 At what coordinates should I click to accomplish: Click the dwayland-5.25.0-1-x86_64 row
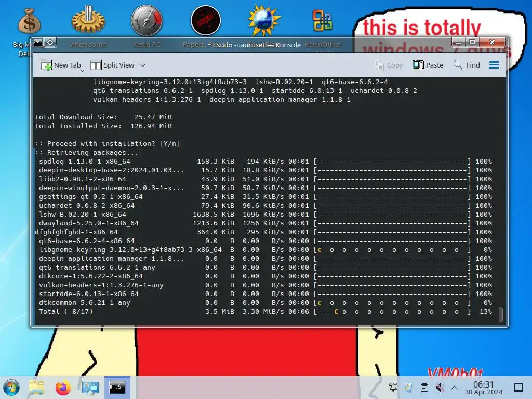[265, 223]
